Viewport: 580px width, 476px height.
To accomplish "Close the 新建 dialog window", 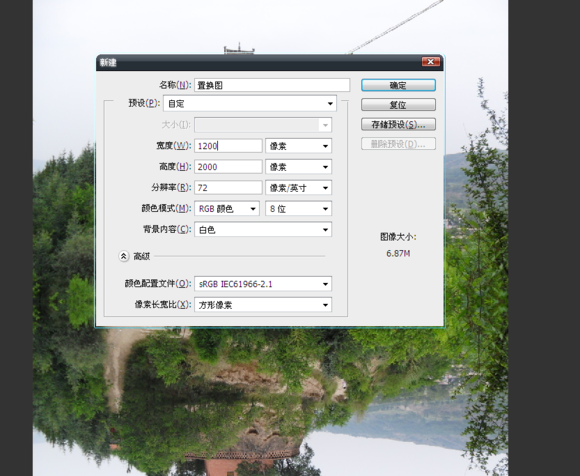I will (x=431, y=62).
